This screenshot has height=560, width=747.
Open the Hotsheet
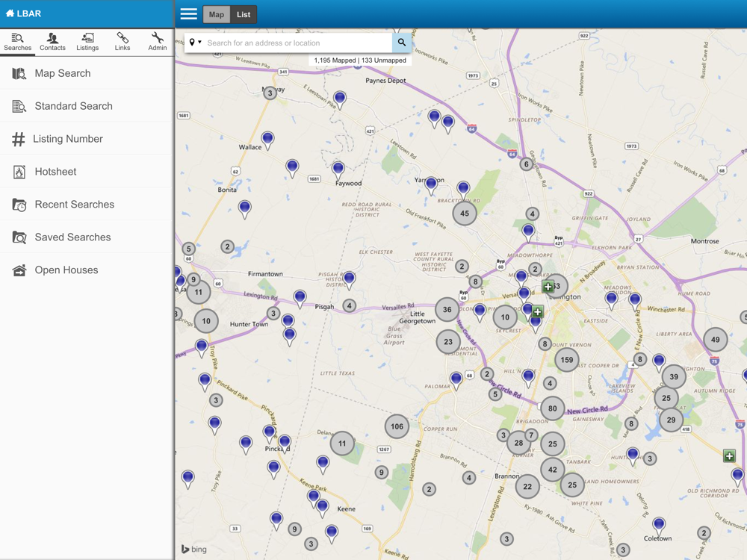[x=55, y=172]
